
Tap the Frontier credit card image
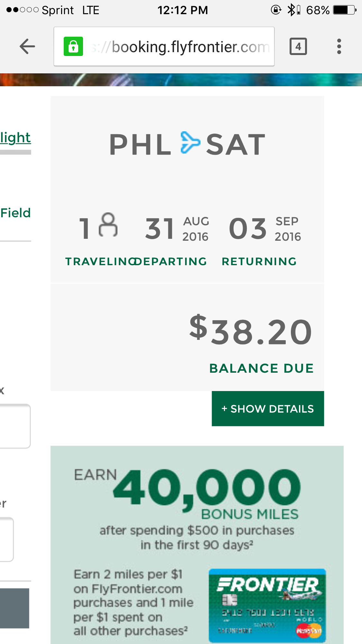coord(267,605)
